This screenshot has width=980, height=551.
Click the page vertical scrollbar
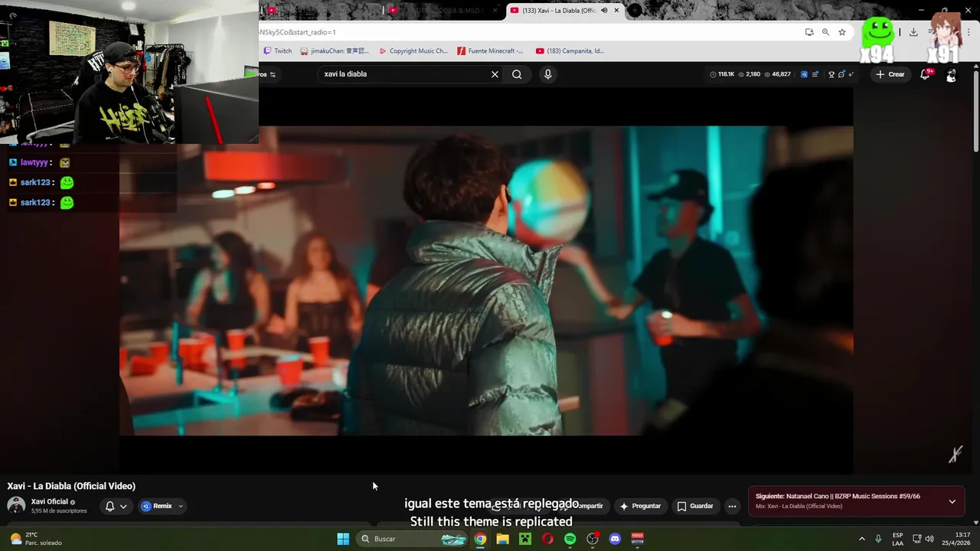click(x=975, y=111)
